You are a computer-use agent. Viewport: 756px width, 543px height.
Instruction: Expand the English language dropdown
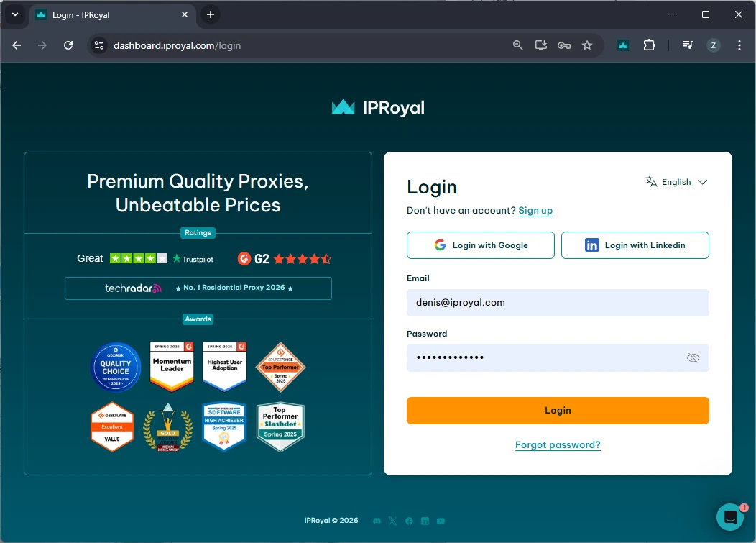[676, 182]
